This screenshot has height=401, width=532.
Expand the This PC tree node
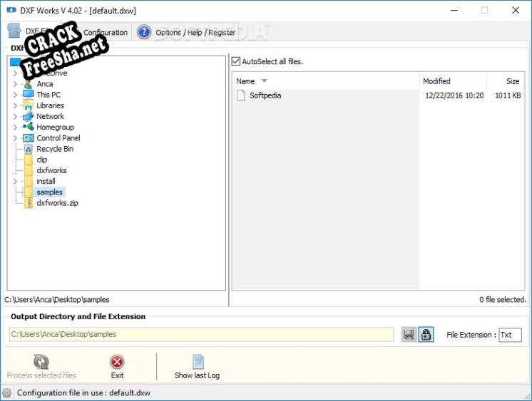[x=15, y=95]
